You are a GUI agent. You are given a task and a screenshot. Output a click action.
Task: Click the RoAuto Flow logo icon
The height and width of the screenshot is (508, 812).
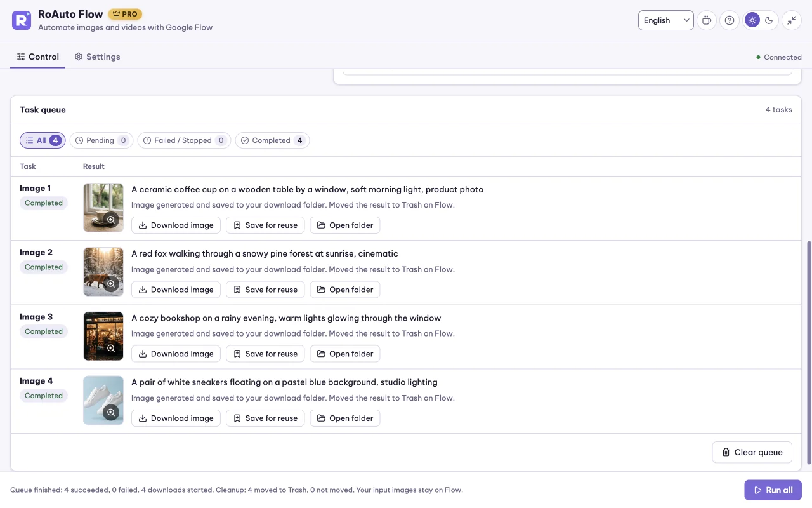tap(22, 20)
